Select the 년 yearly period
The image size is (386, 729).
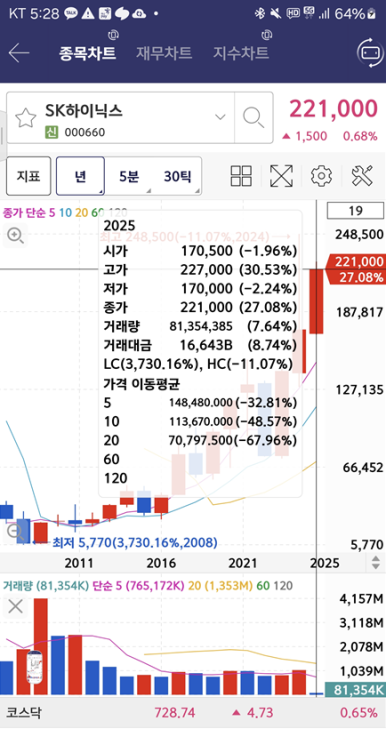click(x=80, y=176)
